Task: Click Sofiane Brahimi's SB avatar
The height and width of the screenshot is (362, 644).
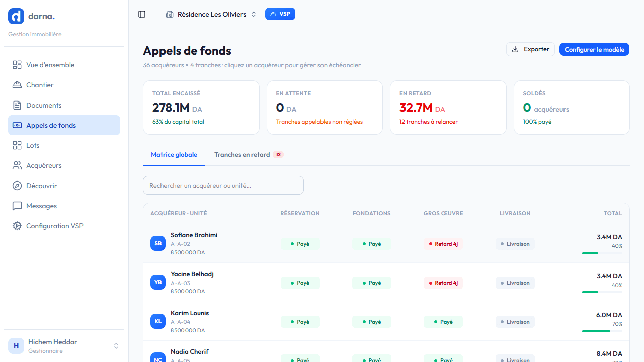Action: pos(158,243)
